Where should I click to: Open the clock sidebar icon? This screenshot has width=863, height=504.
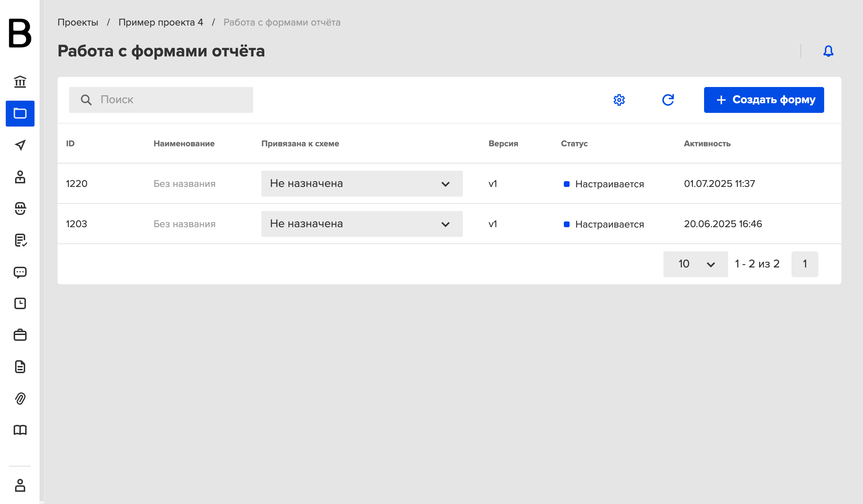[20, 303]
